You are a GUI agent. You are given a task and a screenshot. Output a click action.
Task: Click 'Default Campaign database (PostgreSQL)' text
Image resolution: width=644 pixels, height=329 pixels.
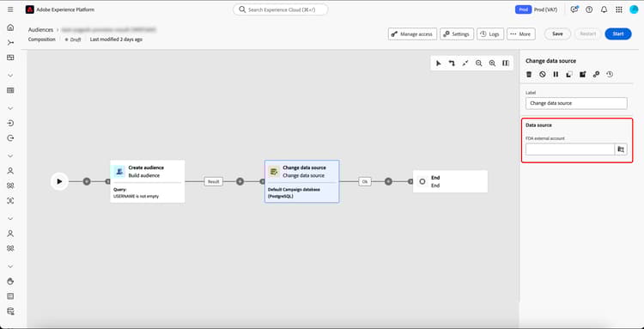point(294,193)
